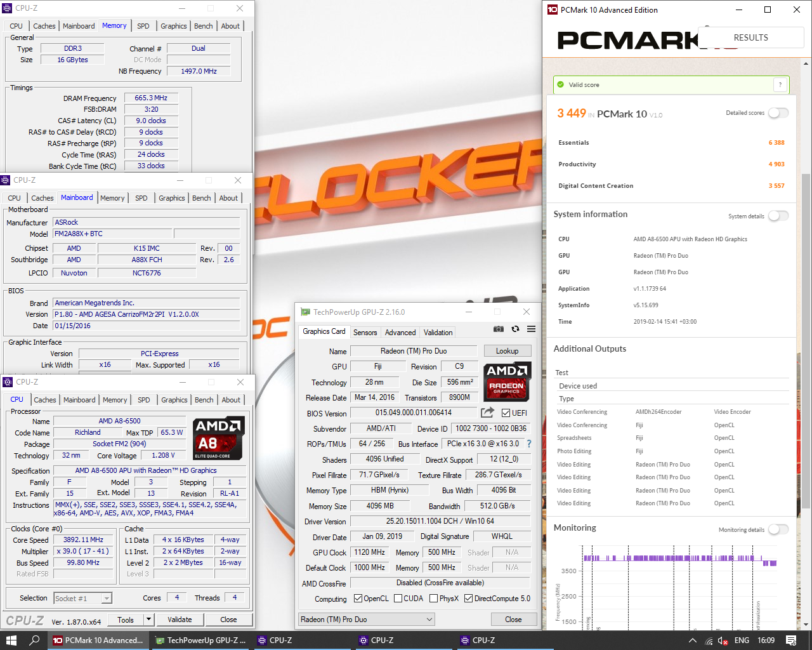Click the valid score help question button

tap(780, 84)
